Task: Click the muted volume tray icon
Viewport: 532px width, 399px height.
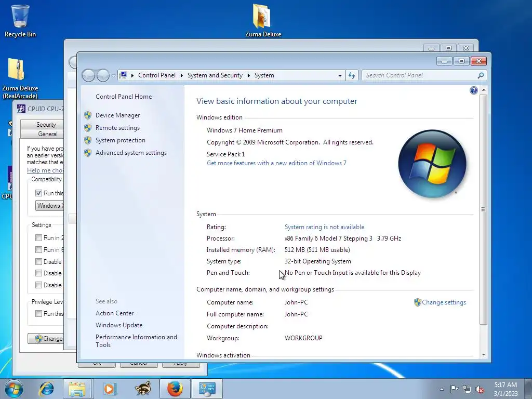Action: [480, 389]
